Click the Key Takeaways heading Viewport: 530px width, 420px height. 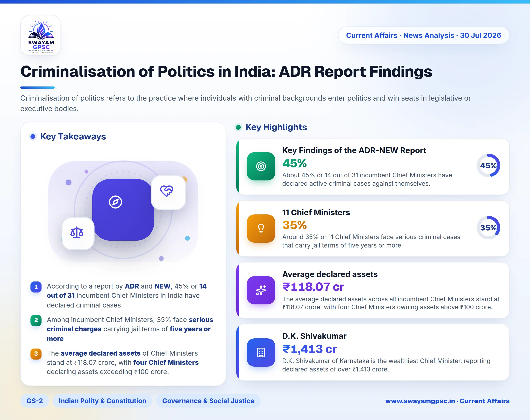click(73, 136)
